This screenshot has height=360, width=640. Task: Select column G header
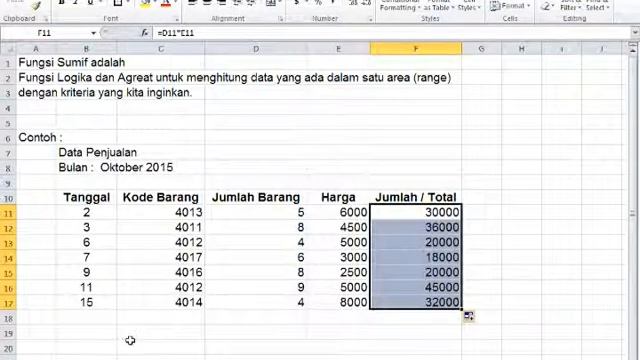pyautogui.click(x=481, y=49)
